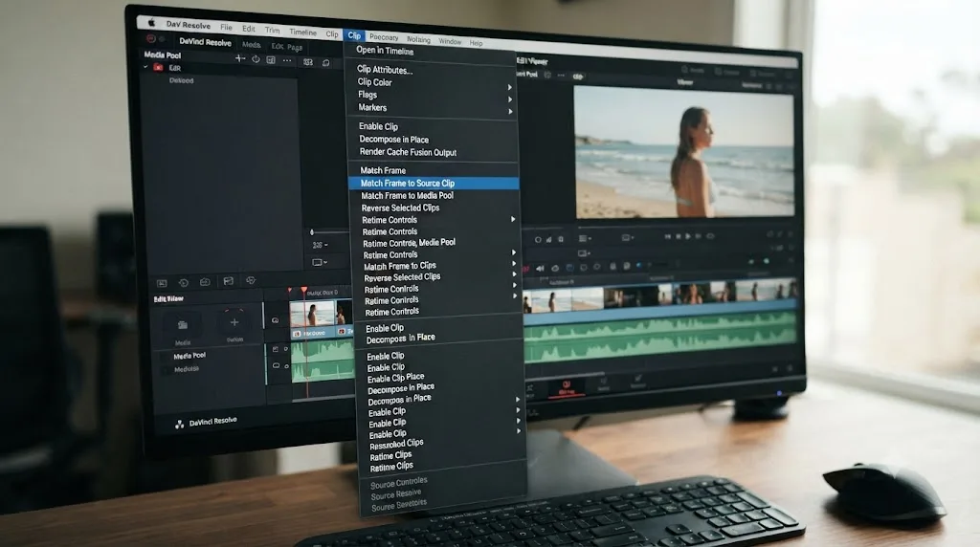Expand the Clip Color submenu arrow
Screen dimensions: 980x547
point(510,87)
